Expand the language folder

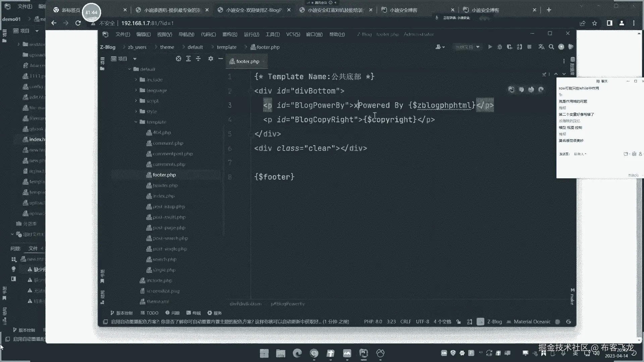point(136,90)
